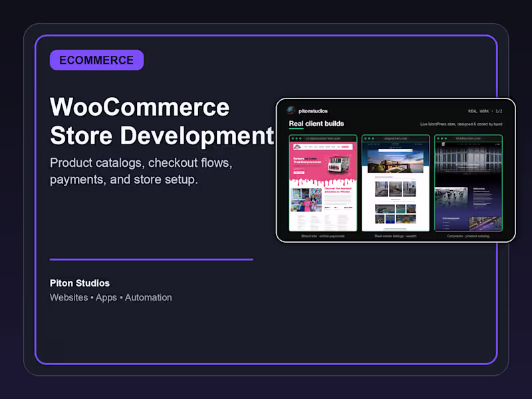Click the 'online payments' caption under pink site

point(323,236)
